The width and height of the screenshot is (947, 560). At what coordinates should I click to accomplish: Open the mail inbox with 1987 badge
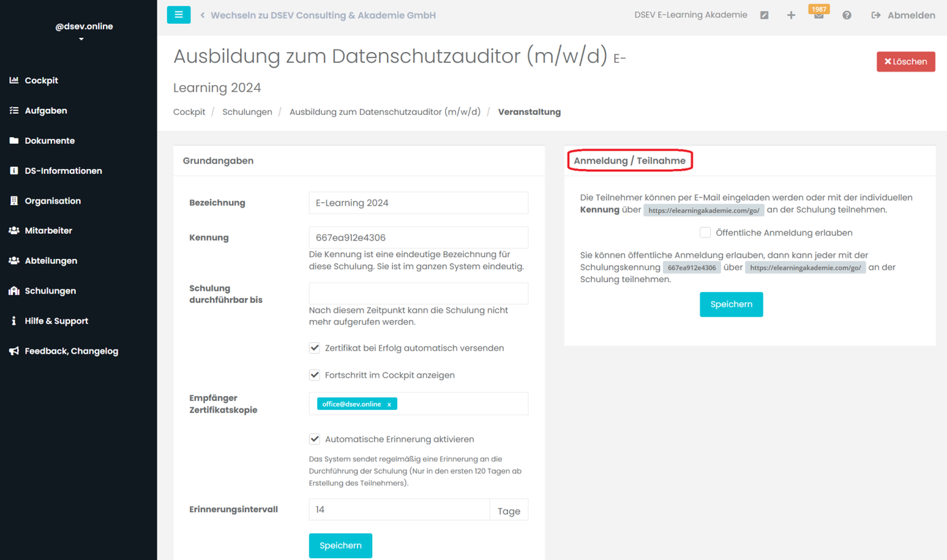tap(818, 16)
